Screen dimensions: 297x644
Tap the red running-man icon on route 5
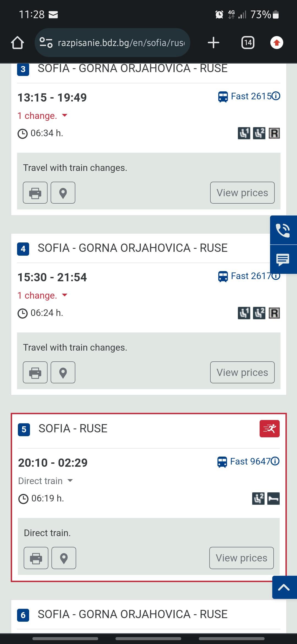pyautogui.click(x=269, y=429)
